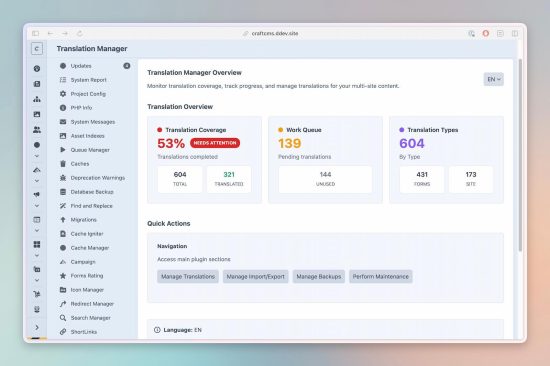Click the red NEEDS ATTENTION badge

coord(215,143)
